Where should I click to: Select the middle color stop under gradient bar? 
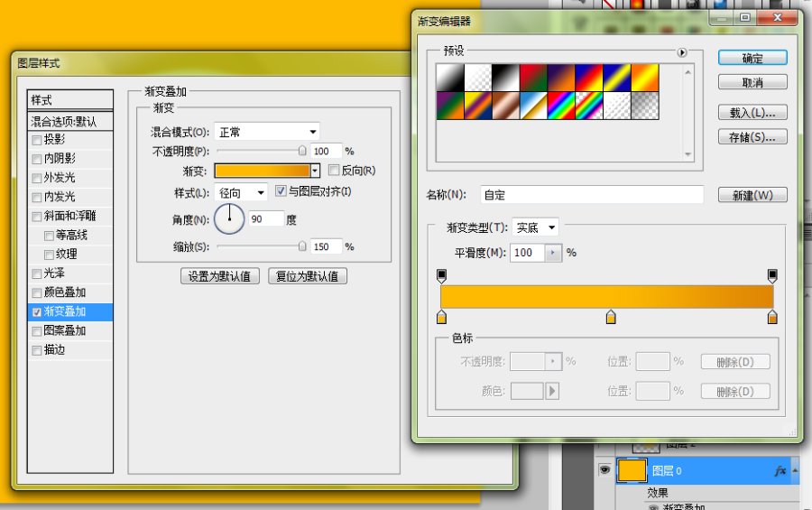[611, 317]
